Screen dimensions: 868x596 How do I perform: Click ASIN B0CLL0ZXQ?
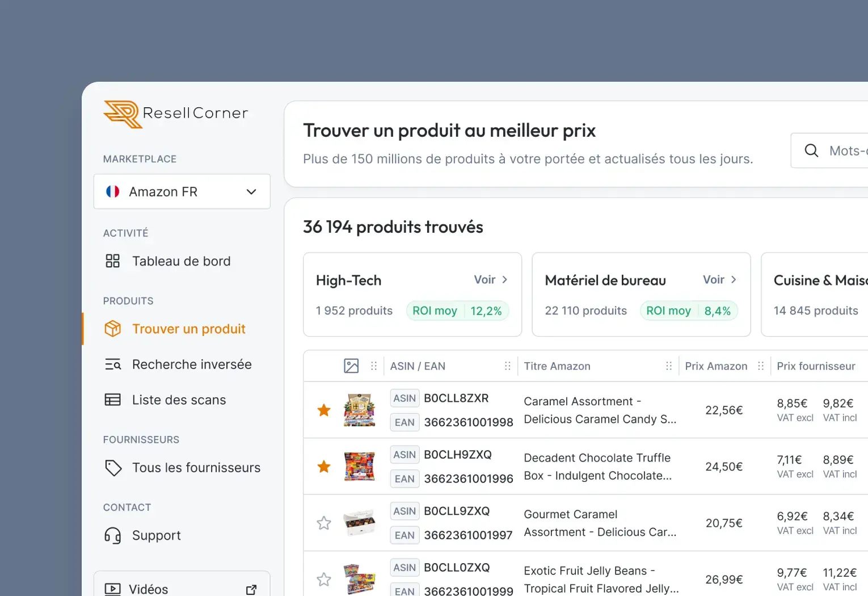pyautogui.click(x=457, y=568)
